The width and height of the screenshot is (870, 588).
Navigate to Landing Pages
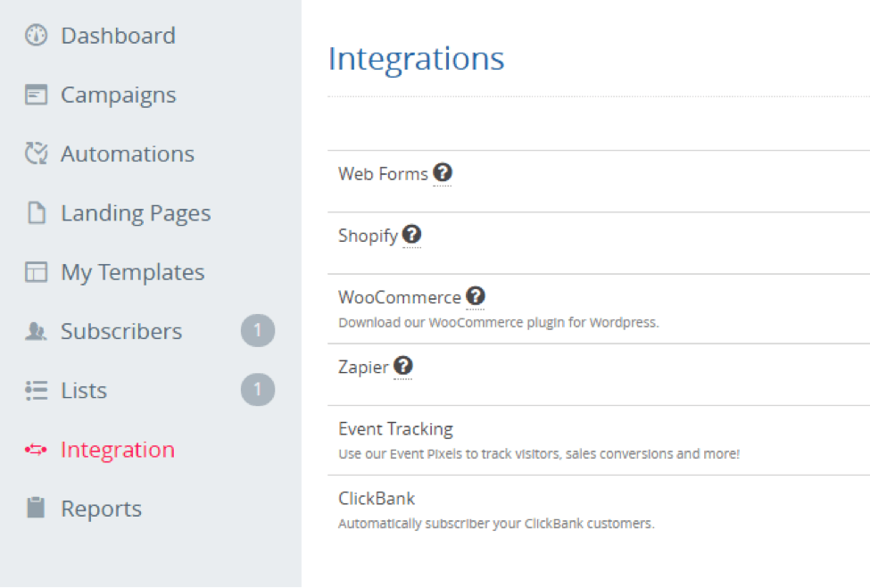pyautogui.click(x=136, y=213)
